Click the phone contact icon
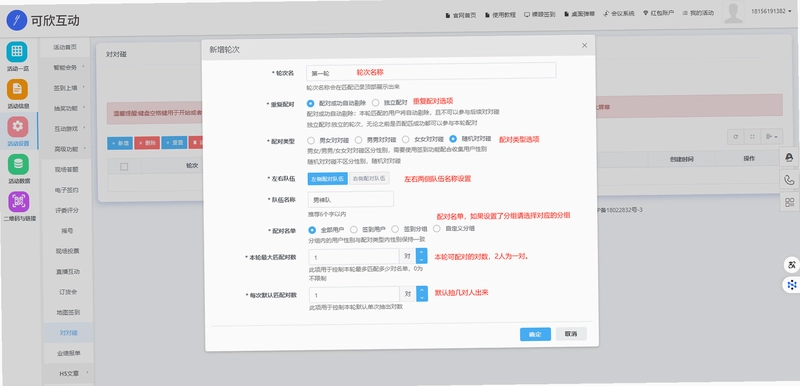The width and height of the screenshot is (800, 386). [789, 180]
